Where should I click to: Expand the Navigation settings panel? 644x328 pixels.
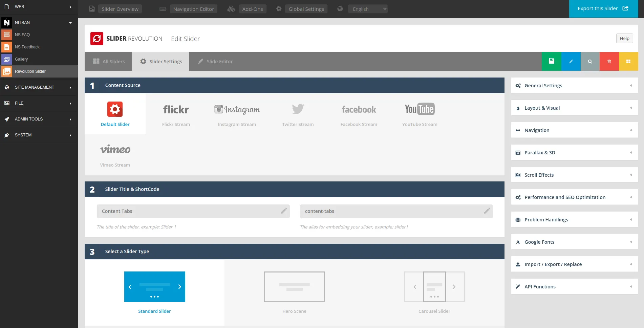click(x=575, y=130)
